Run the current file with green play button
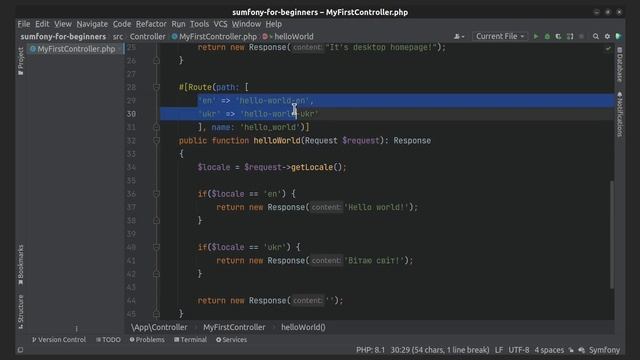Viewport: 640px width, 360px height. 536,36
